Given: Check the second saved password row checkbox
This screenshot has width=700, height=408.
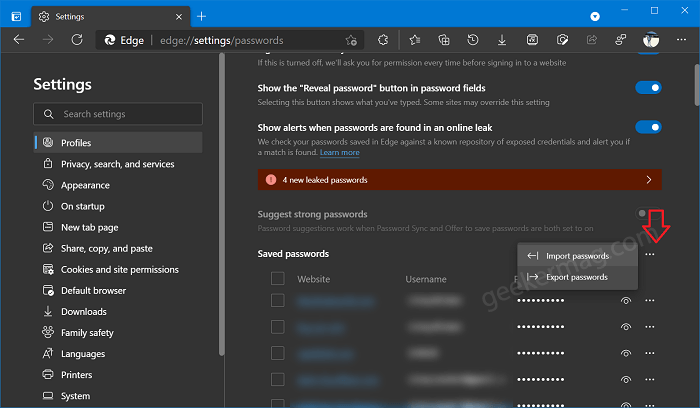Looking at the screenshot, I should point(278,327).
